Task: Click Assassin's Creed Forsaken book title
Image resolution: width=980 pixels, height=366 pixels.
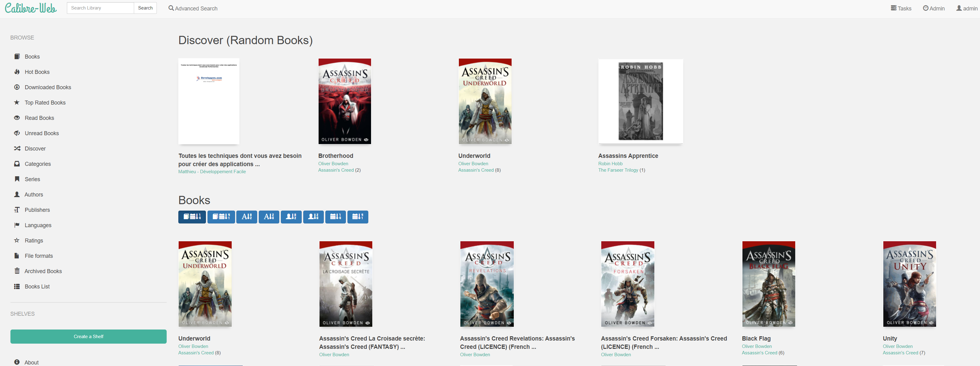Action: [x=664, y=342]
